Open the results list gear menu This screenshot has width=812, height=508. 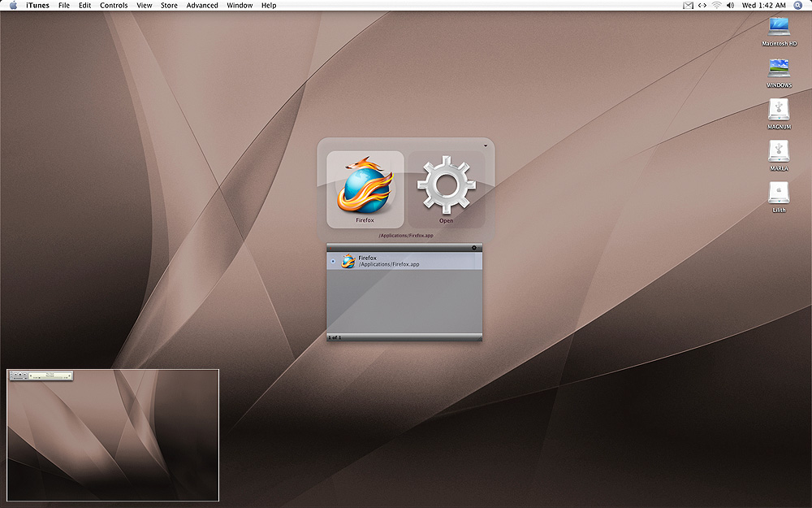click(474, 248)
